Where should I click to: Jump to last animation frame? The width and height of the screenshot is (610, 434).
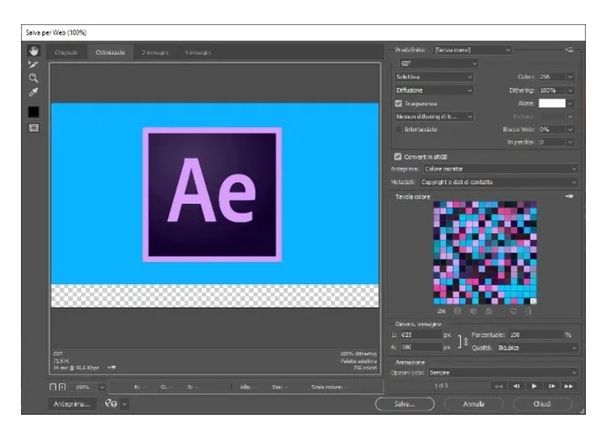pos(569,386)
